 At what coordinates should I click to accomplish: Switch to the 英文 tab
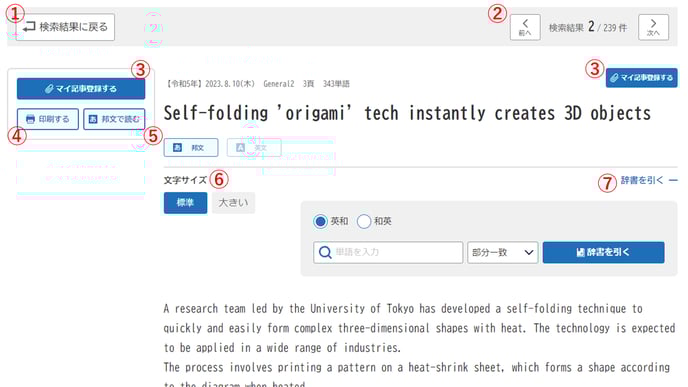[x=254, y=147]
